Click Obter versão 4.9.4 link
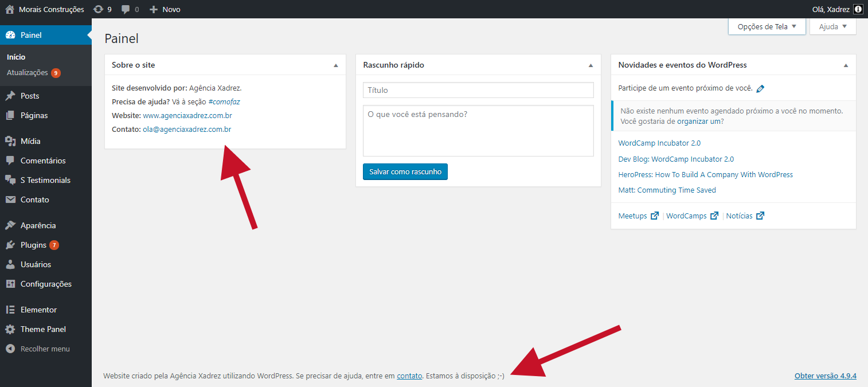868x387 pixels. (826, 376)
